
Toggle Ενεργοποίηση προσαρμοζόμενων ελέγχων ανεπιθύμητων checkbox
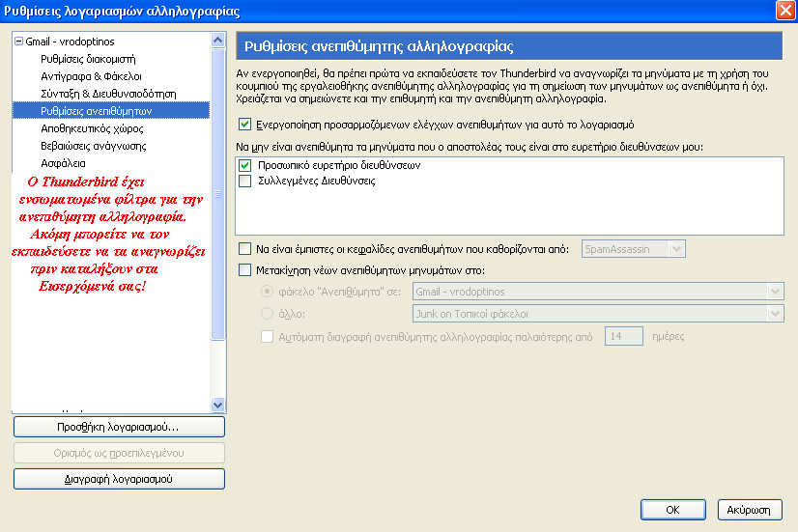(244, 125)
